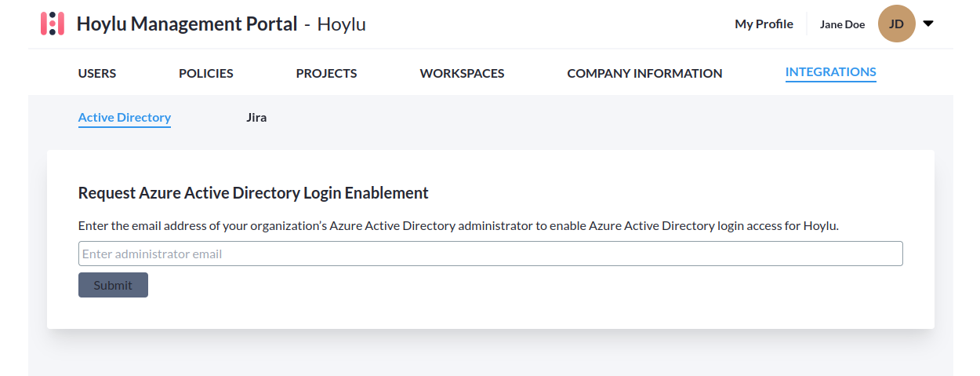Click the Hoylu logo icon

(52, 24)
